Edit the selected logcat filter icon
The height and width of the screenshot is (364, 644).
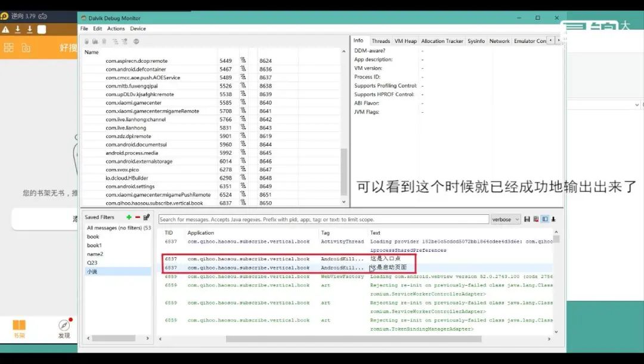click(146, 217)
